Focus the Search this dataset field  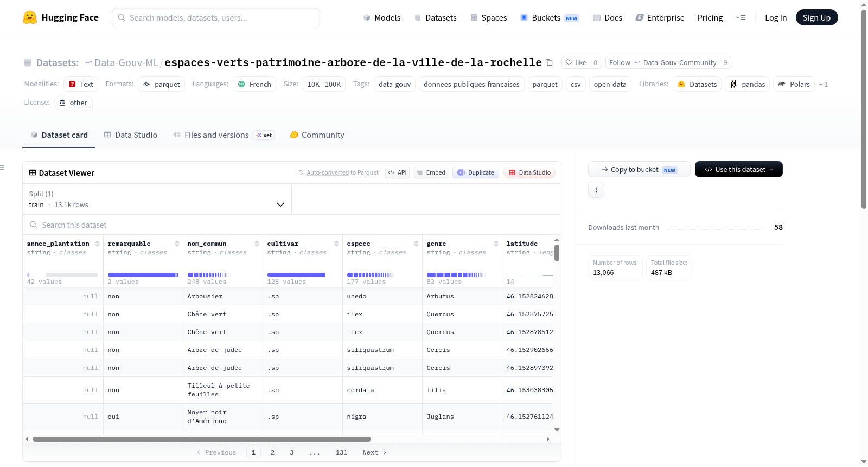click(x=292, y=225)
